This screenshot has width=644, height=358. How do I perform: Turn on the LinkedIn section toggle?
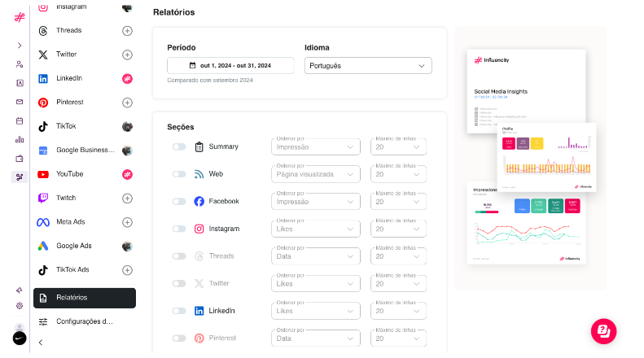tap(179, 311)
